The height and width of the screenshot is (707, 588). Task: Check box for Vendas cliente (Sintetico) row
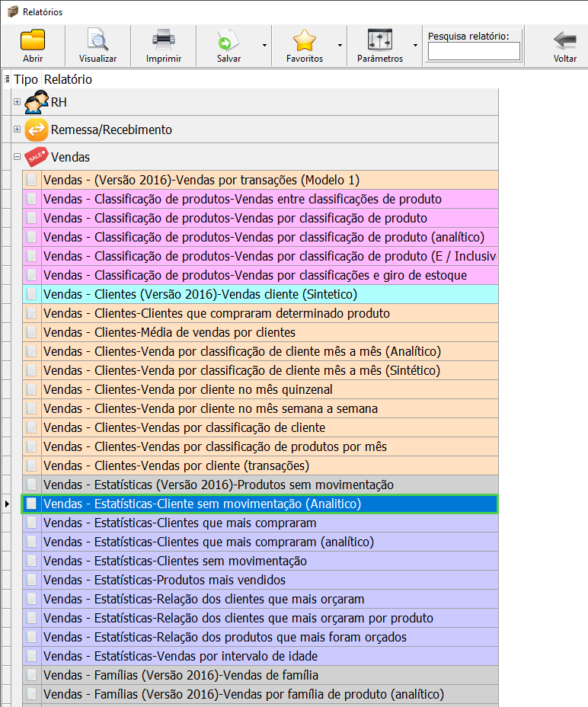pos(31,294)
